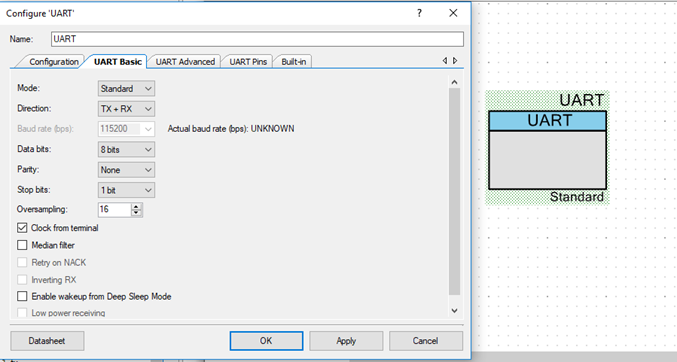Select the UART component block on schematic
The image size is (677, 362).
pyautogui.click(x=547, y=150)
